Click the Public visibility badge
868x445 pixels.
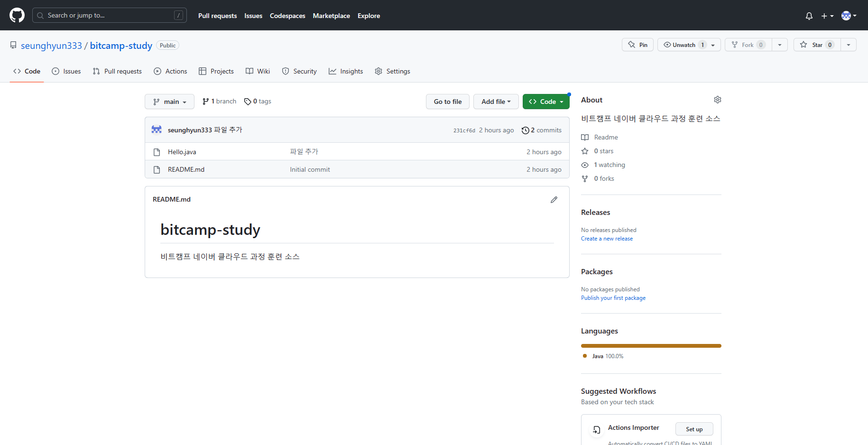[167, 46]
